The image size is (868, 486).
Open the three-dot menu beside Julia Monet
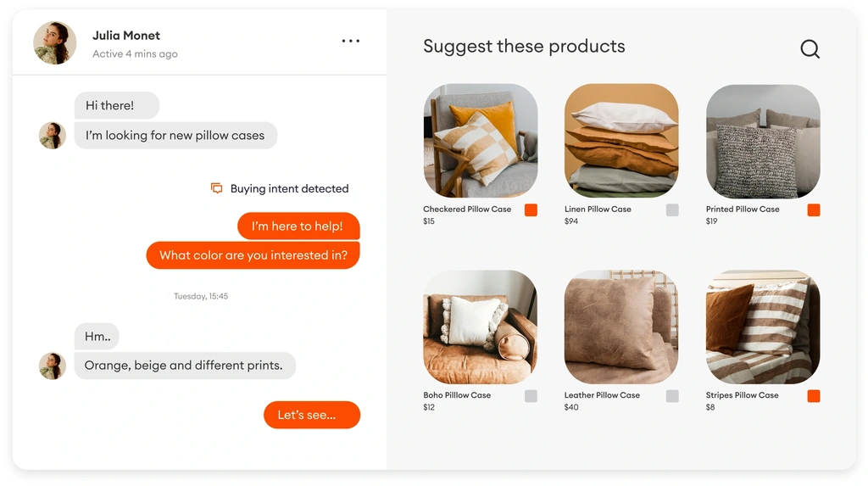(350, 41)
